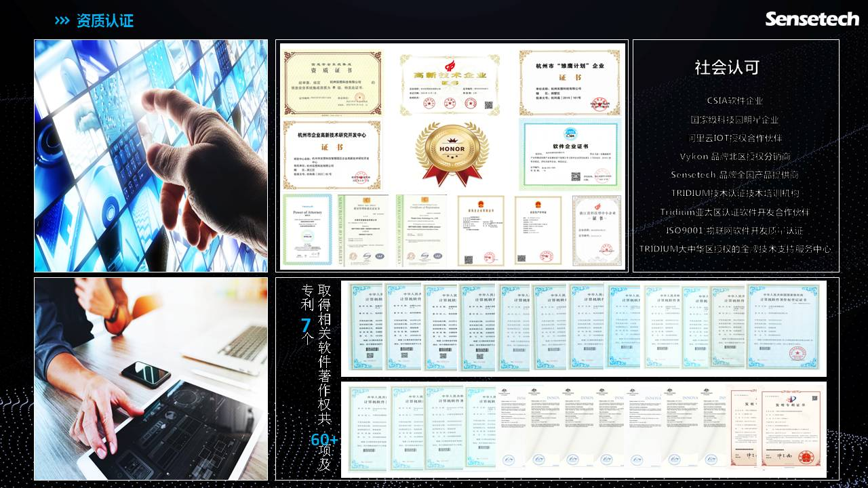Select the tablet and laptop desk photo
Image resolution: width=868 pixels, height=488 pixels.
pos(151,379)
